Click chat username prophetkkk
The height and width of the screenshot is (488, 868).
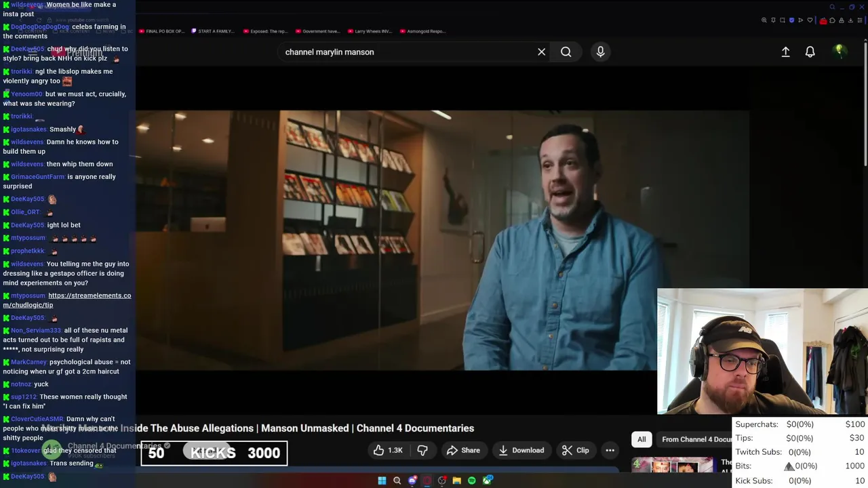point(28,251)
